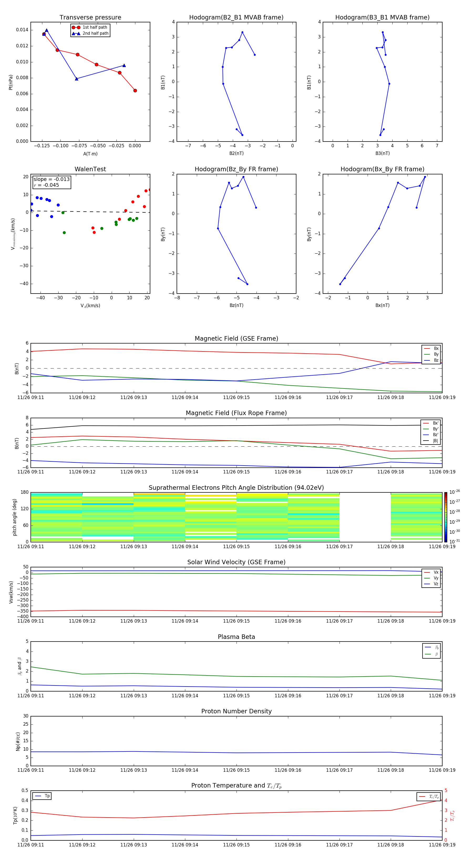Click the 'βp' legend entry in Plasma Beta
This screenshot has width=473, height=868.
[x=431, y=647]
